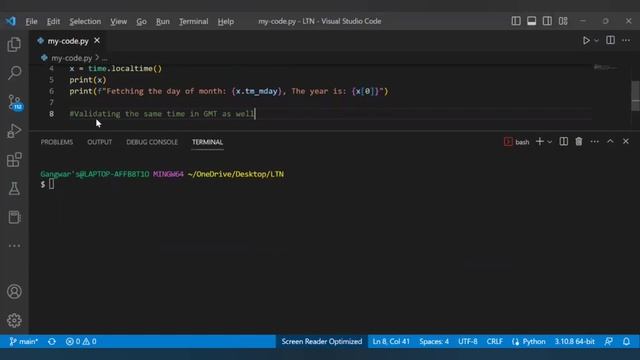The height and width of the screenshot is (360, 640).
Task: Change end of line CRLF
Action: (494, 341)
